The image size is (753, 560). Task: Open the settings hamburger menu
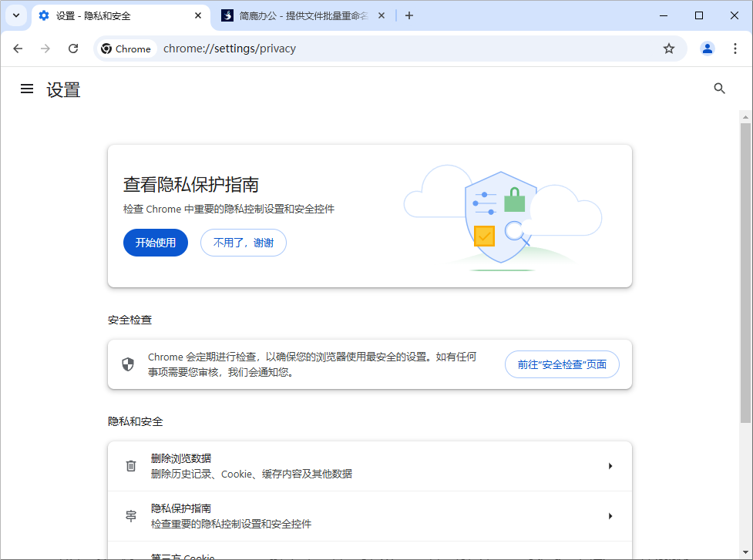click(27, 89)
